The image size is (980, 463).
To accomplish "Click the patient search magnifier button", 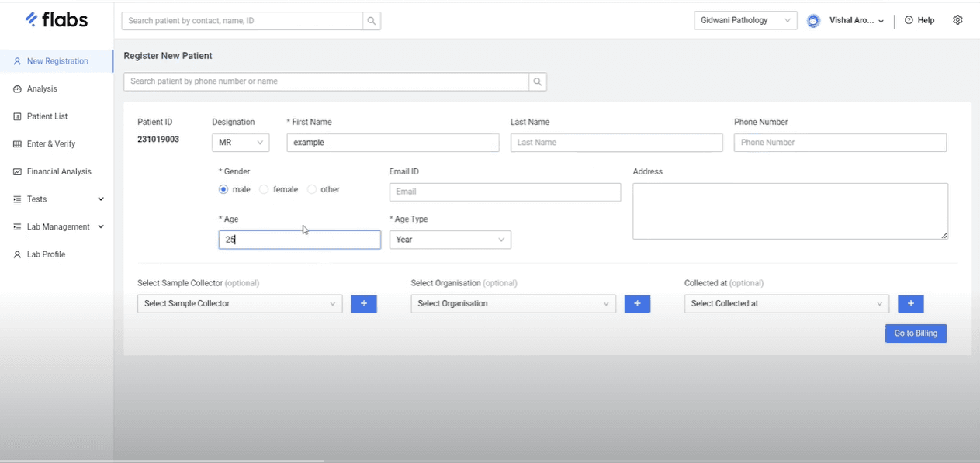I will point(538,81).
